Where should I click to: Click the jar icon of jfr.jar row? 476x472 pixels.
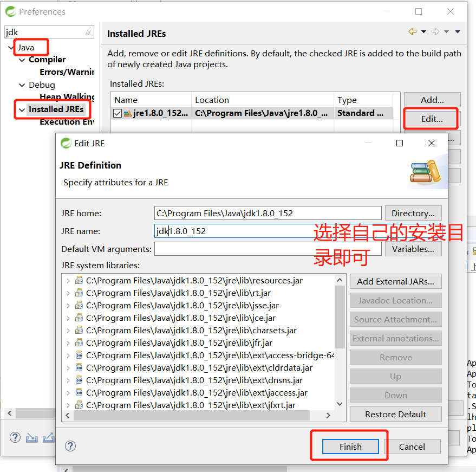(79, 342)
